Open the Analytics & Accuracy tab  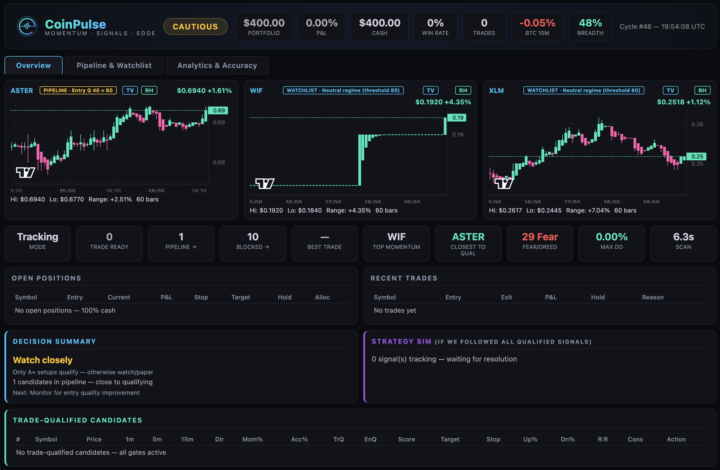pos(217,65)
